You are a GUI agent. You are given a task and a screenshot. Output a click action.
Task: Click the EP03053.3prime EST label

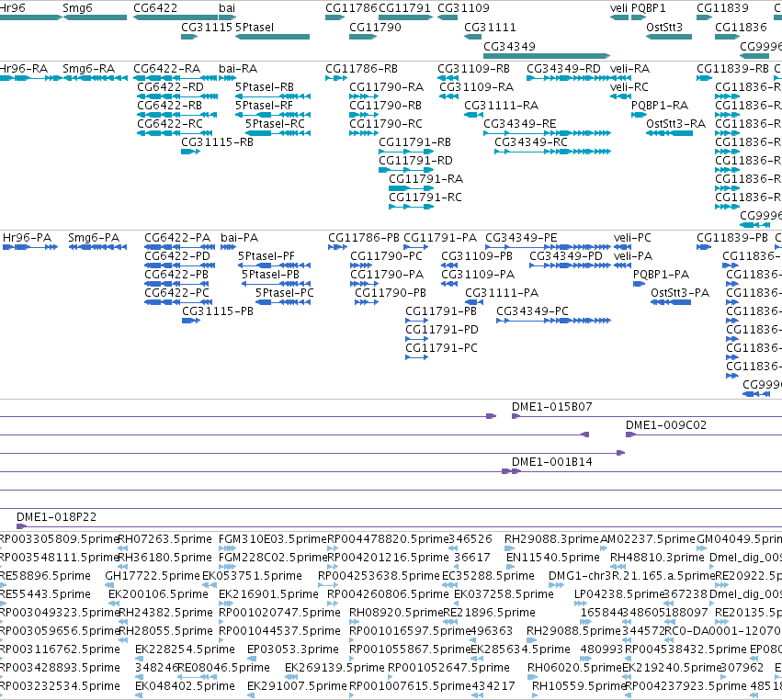coord(293,649)
